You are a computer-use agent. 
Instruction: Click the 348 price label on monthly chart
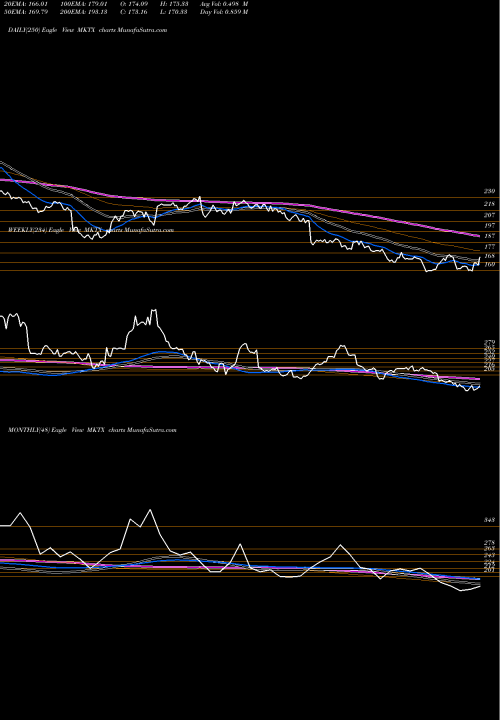(489, 520)
